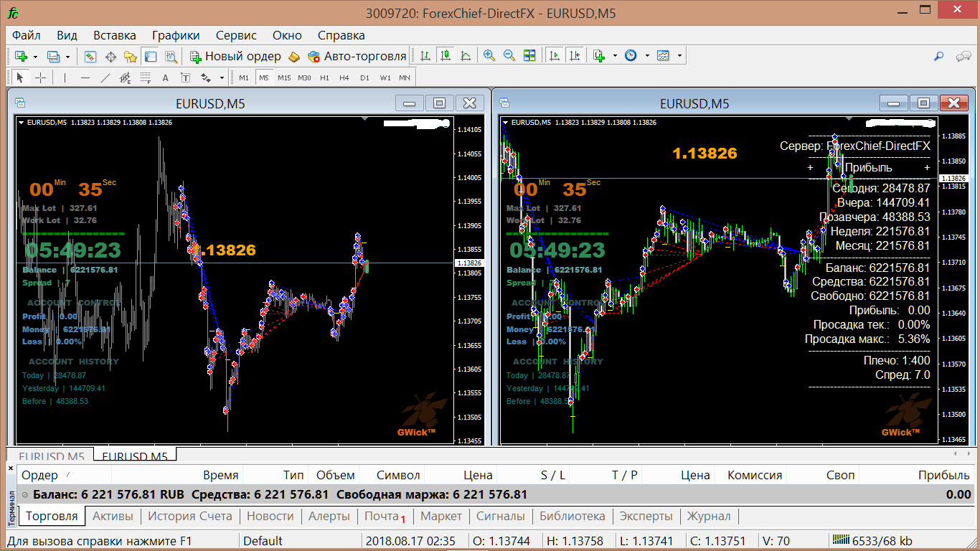Click the Новый ордер button

[236, 56]
